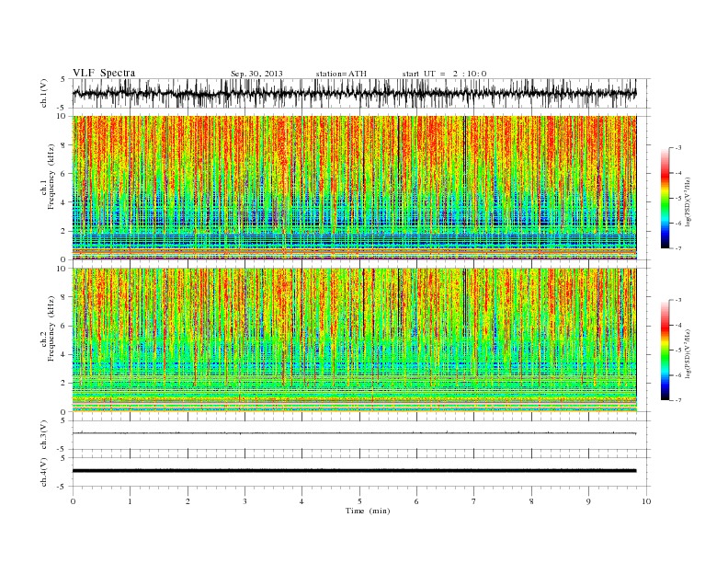Click the "start UT = 2 :10: 0" text
This screenshot has width=728, height=563.
pyautogui.click(x=444, y=74)
